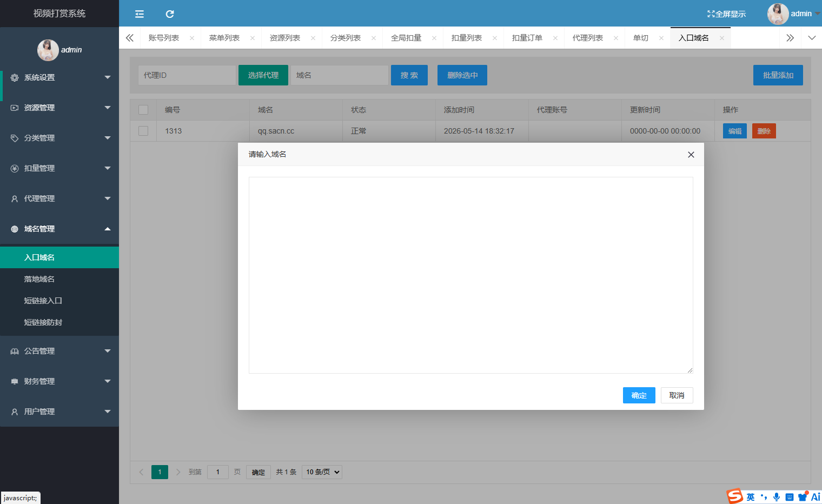Expand the 公告管理 sidebar menu
Image resolution: width=822 pixels, height=504 pixels.
(59, 351)
